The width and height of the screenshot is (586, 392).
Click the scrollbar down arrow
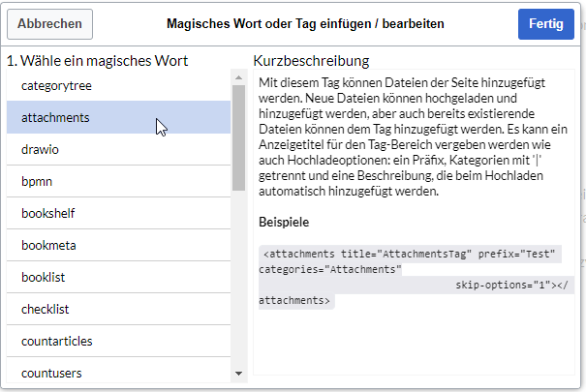tap(239, 374)
